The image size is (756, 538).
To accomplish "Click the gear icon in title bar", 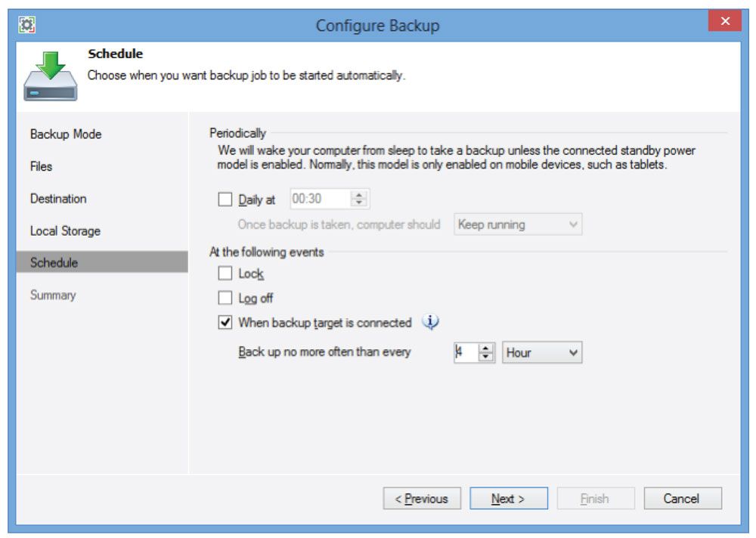I will (x=26, y=23).
